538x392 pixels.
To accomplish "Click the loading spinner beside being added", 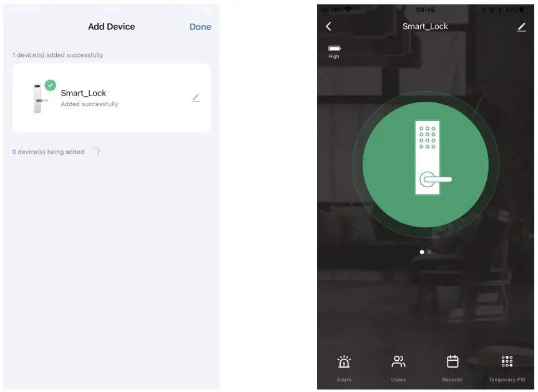I will 96,151.
